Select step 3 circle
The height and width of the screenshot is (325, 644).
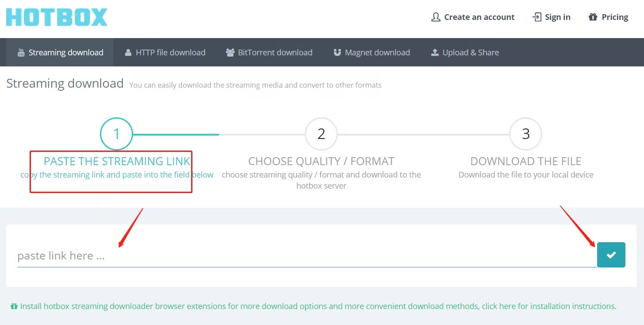tap(526, 134)
